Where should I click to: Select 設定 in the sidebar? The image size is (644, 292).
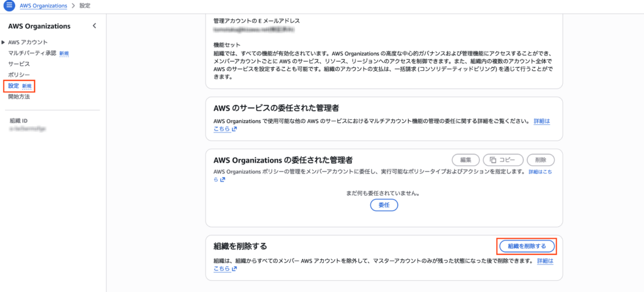click(x=14, y=85)
